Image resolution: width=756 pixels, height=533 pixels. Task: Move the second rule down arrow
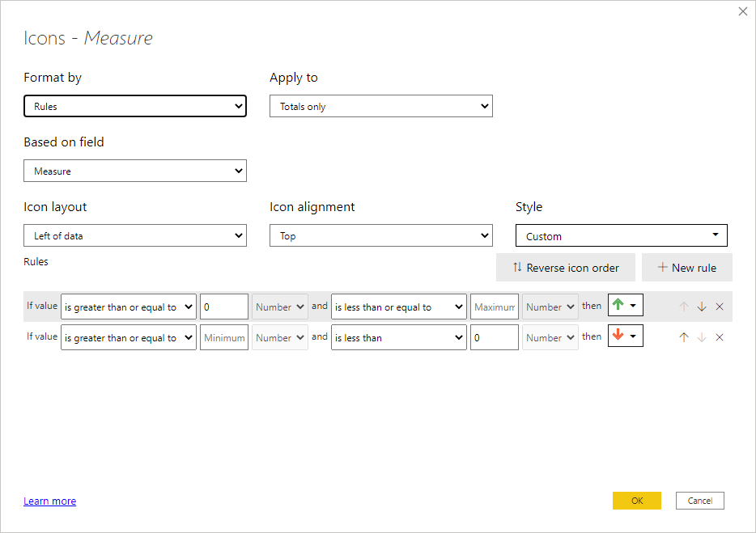702,337
